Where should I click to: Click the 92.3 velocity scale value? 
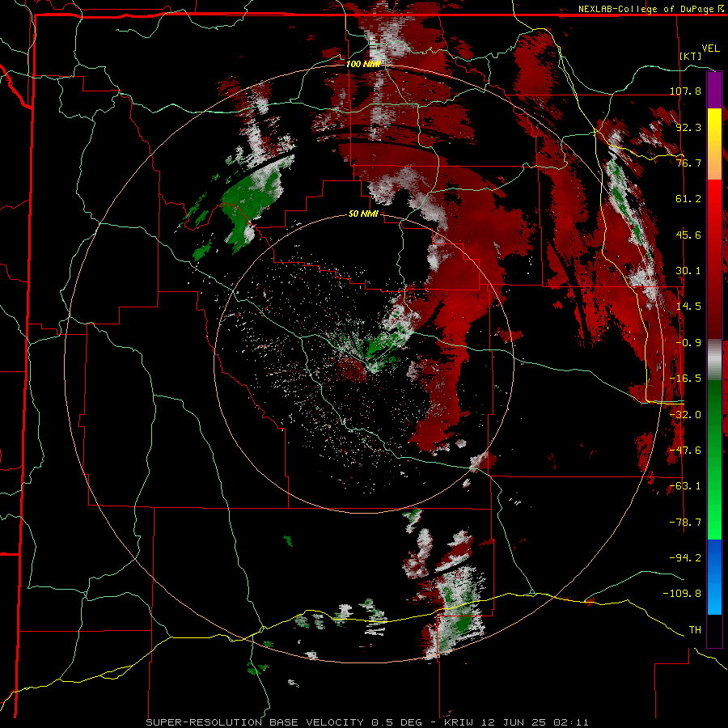point(688,127)
